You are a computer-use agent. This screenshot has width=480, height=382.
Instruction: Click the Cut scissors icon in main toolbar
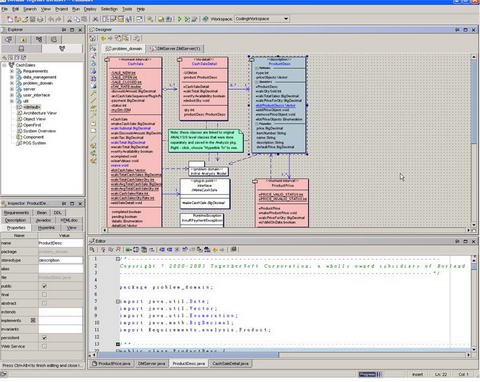pos(70,19)
